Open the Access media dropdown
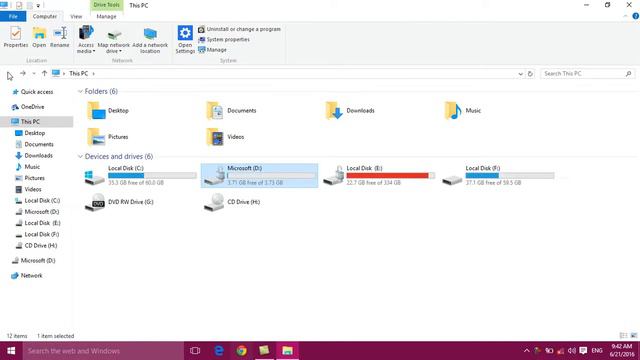Image resolution: width=640 pixels, height=360 pixels. coord(86,39)
